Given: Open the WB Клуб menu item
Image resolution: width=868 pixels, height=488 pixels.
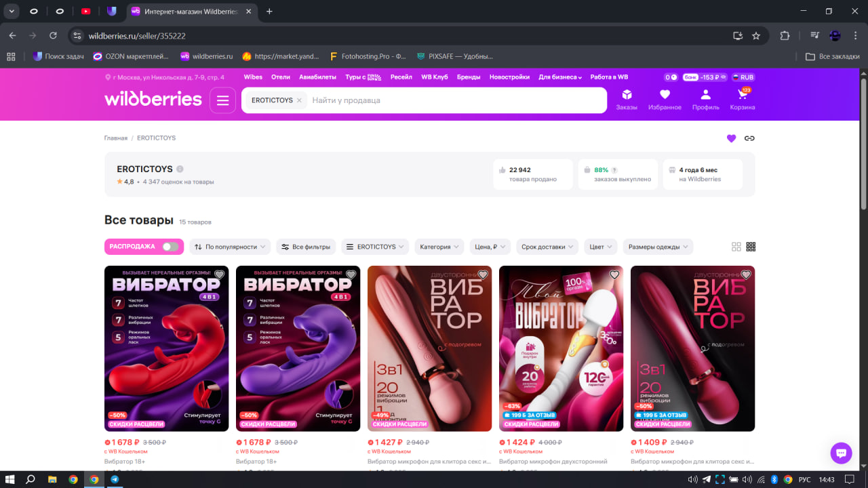Looking at the screenshot, I should point(435,77).
